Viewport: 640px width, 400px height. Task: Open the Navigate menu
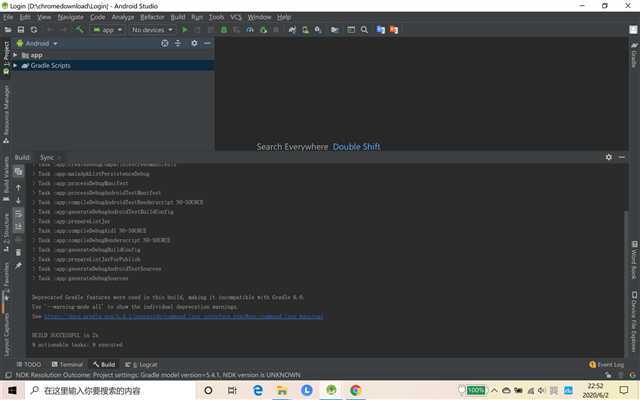(x=71, y=17)
